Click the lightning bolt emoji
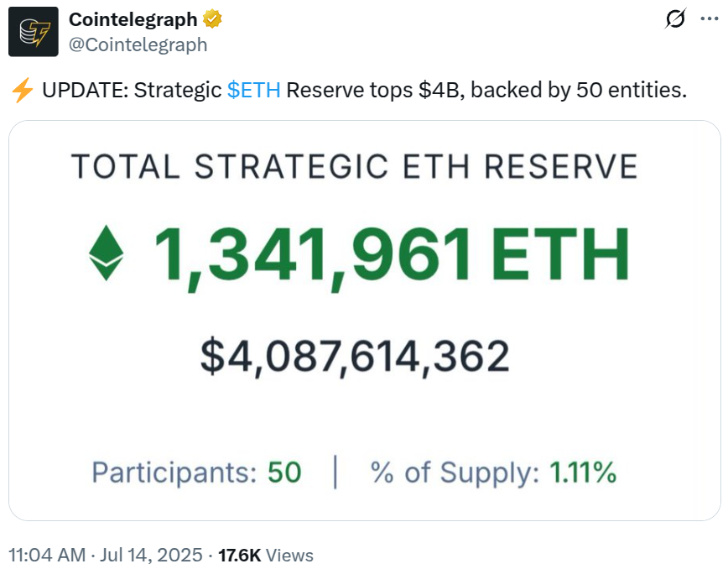728x569 pixels. tap(22, 90)
